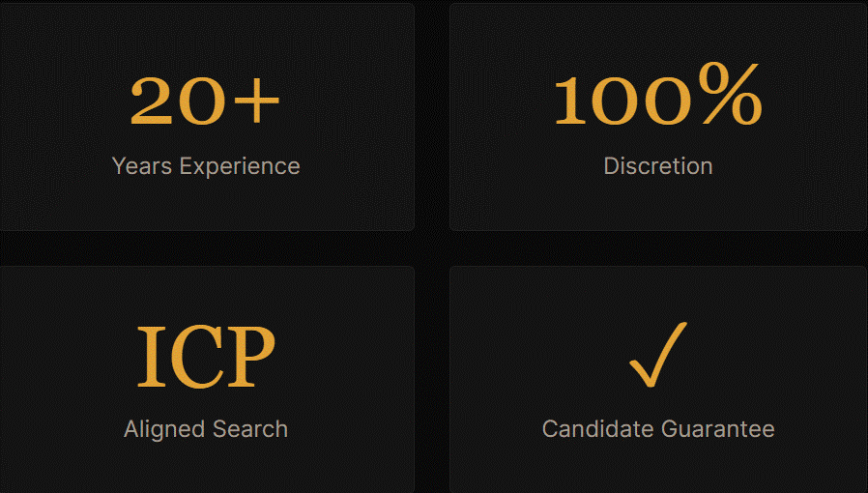868x493 pixels.
Task: Click the letter P in ICP
Action: pos(251,357)
